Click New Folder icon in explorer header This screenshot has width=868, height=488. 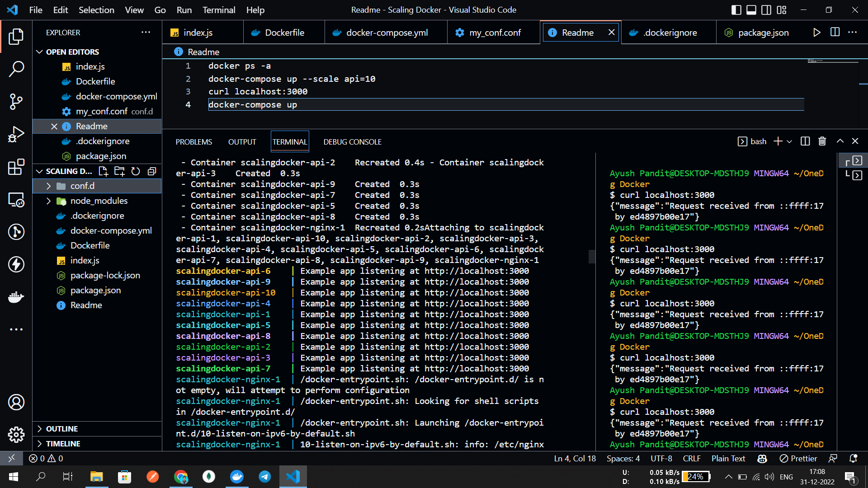coord(119,171)
